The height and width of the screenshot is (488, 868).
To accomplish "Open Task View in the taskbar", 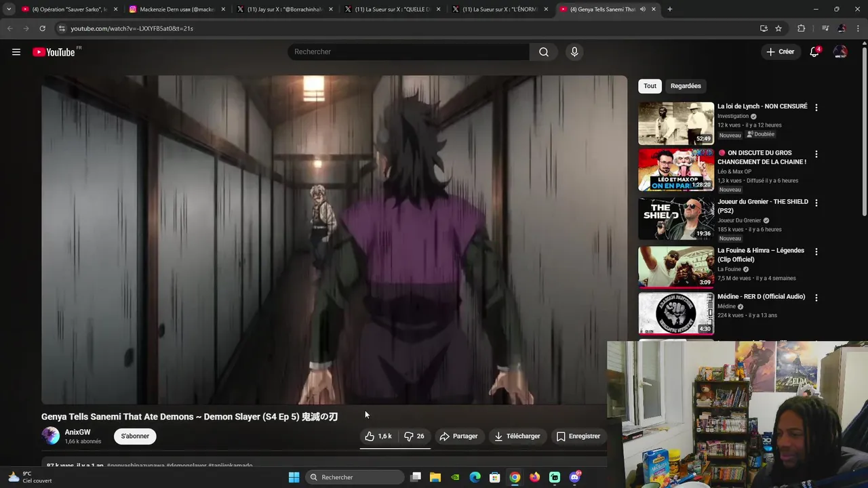I will [x=416, y=477].
